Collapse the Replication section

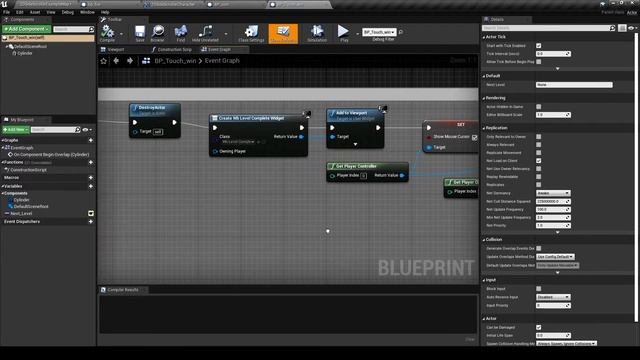coord(484,128)
